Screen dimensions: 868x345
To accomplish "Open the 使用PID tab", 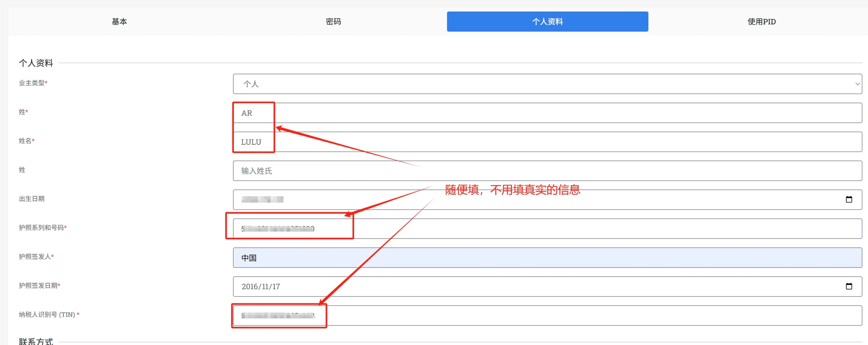I will pyautogui.click(x=761, y=22).
